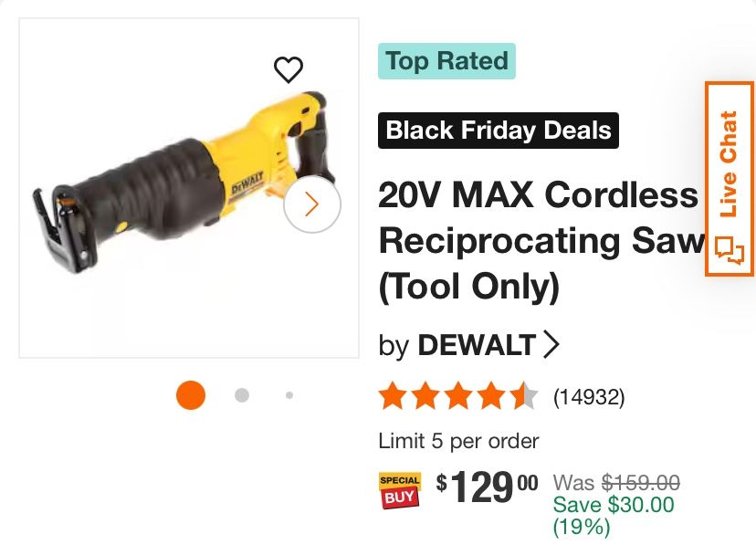The image size is (756, 555).
Task: Open Live Chat using the chat bubble icon
Action: 728,254
